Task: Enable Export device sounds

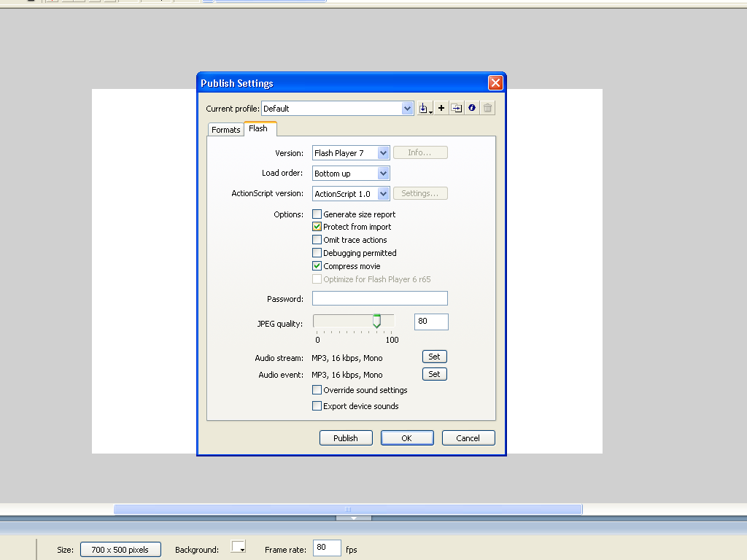Action: click(317, 405)
